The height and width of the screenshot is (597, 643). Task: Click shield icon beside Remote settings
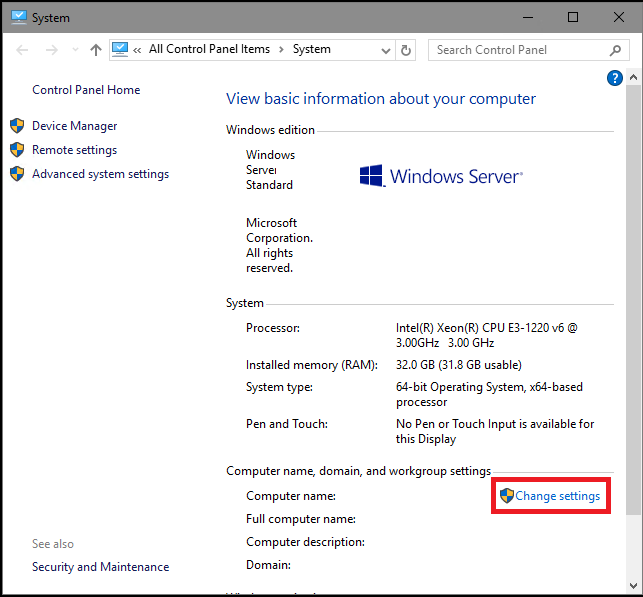(17, 150)
